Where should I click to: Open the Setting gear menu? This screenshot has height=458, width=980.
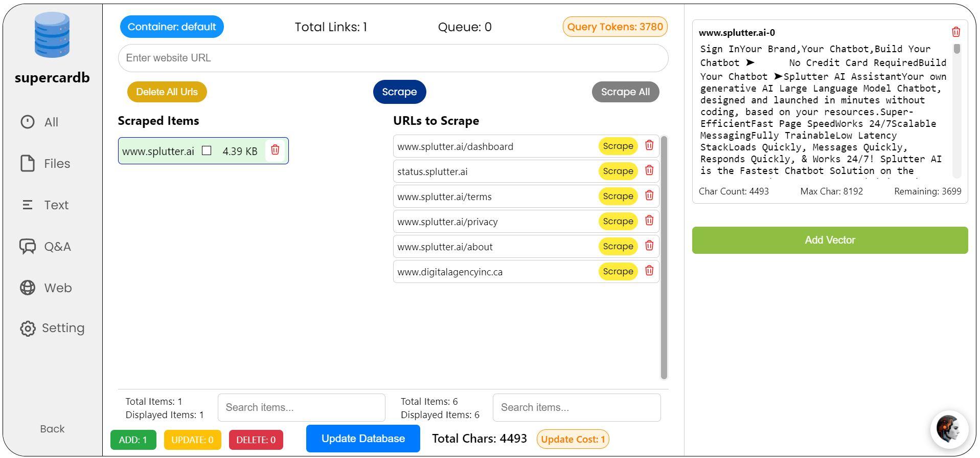click(52, 328)
